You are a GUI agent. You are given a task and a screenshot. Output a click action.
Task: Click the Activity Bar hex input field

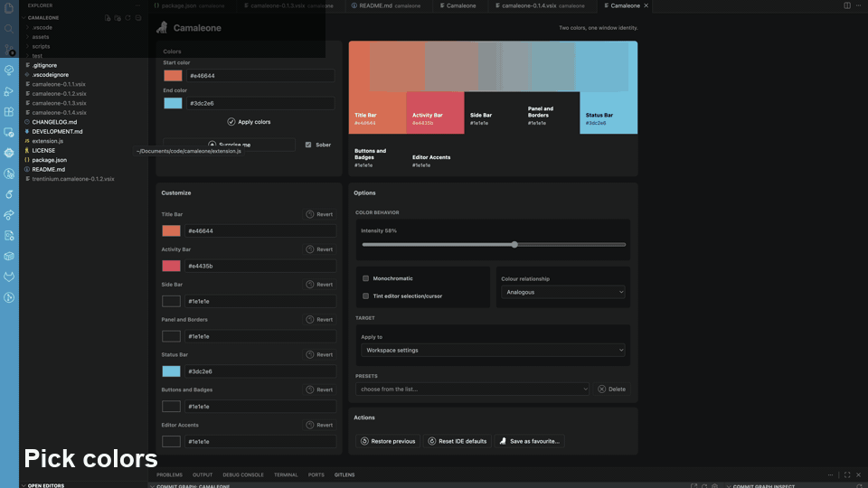(x=260, y=266)
